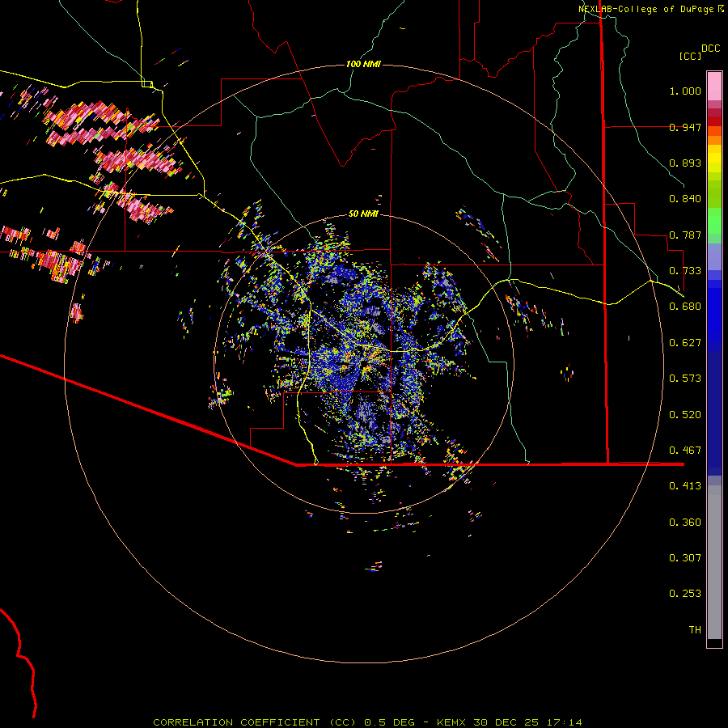The height and width of the screenshot is (728, 728).
Task: Click the 0.840 scale value
Action: [685, 199]
